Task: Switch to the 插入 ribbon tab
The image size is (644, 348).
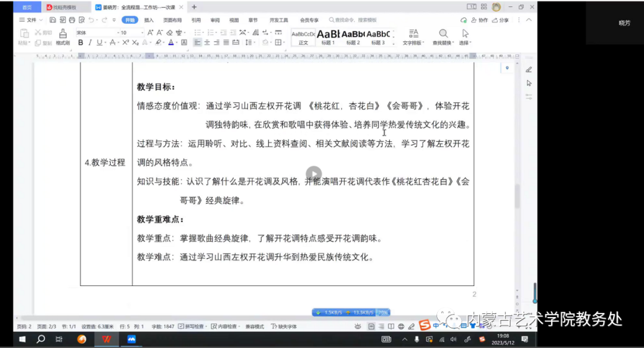Action: click(150, 19)
